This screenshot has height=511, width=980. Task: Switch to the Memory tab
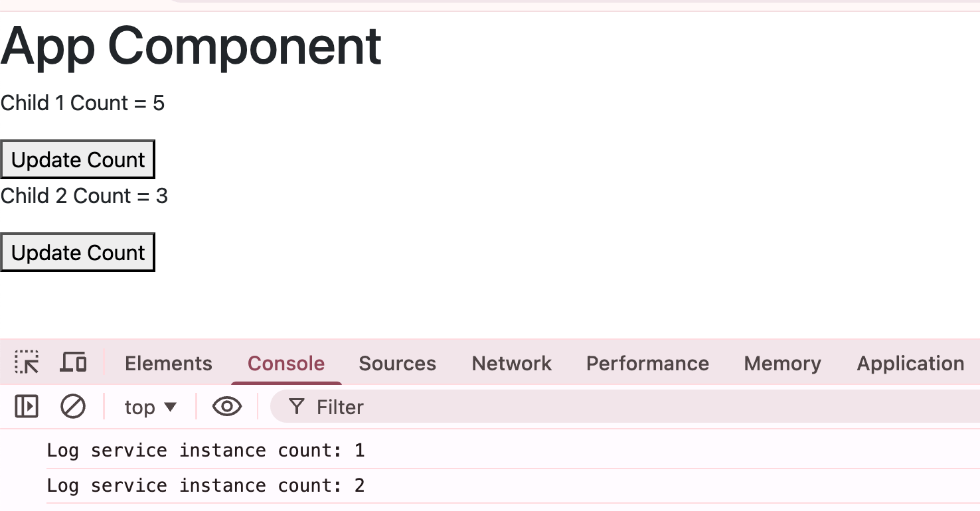tap(782, 363)
